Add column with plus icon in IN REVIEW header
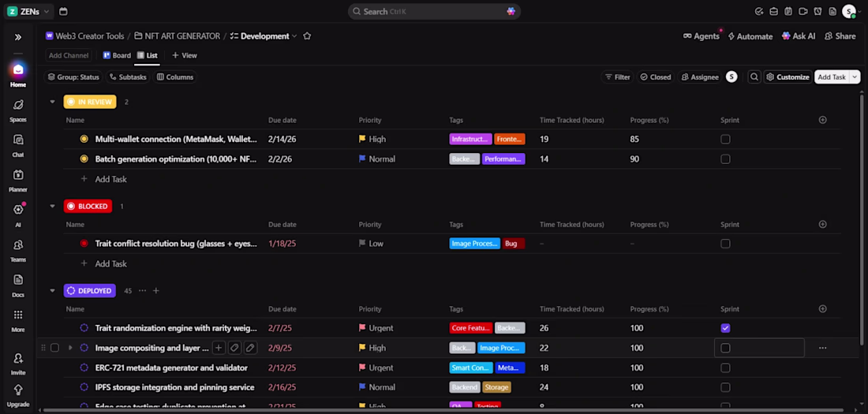This screenshot has width=868, height=414. [x=822, y=120]
